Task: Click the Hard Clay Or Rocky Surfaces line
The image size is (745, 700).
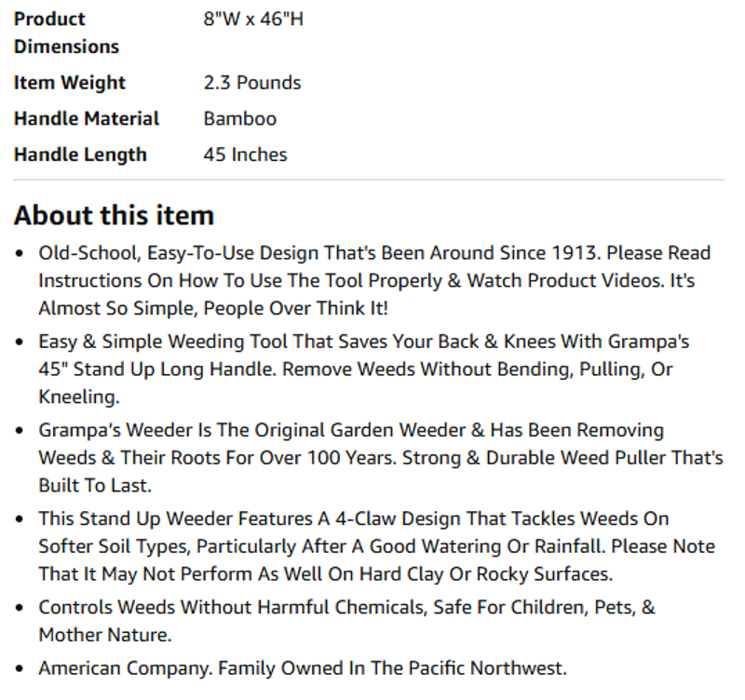Action: click(x=326, y=574)
